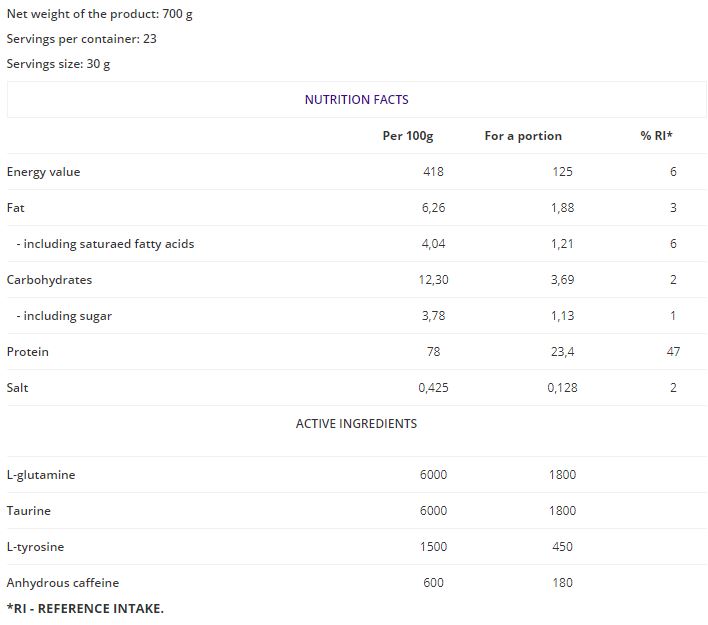Click including saturaed fatty acids label

105,244
